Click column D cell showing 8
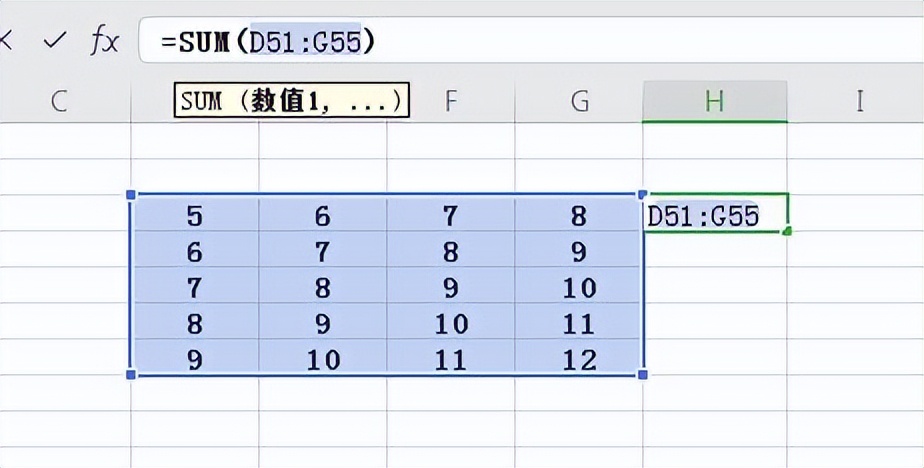Screen dimensions: 924x468 click(194, 323)
